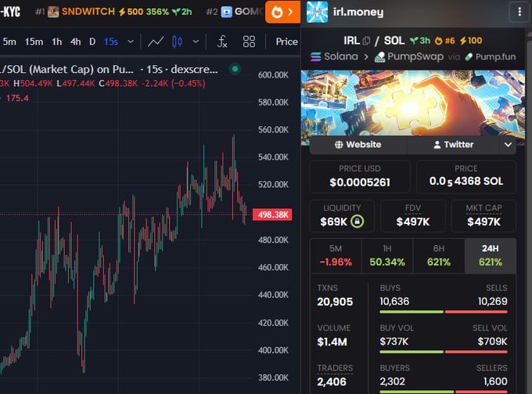Screen dimensions: 532x394
Task: Click the irl.money token avatar
Action: [x=317, y=12]
